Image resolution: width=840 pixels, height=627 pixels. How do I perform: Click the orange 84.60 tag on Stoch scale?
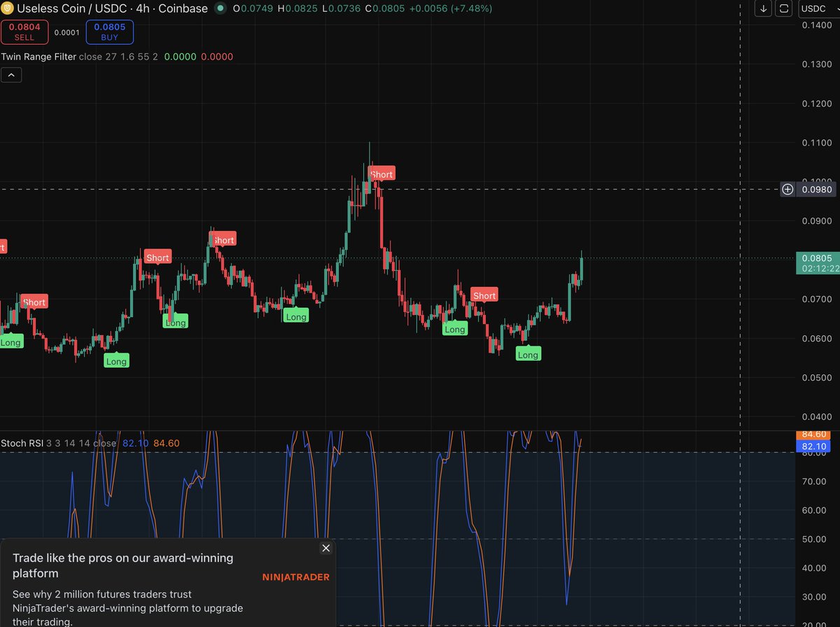click(812, 435)
